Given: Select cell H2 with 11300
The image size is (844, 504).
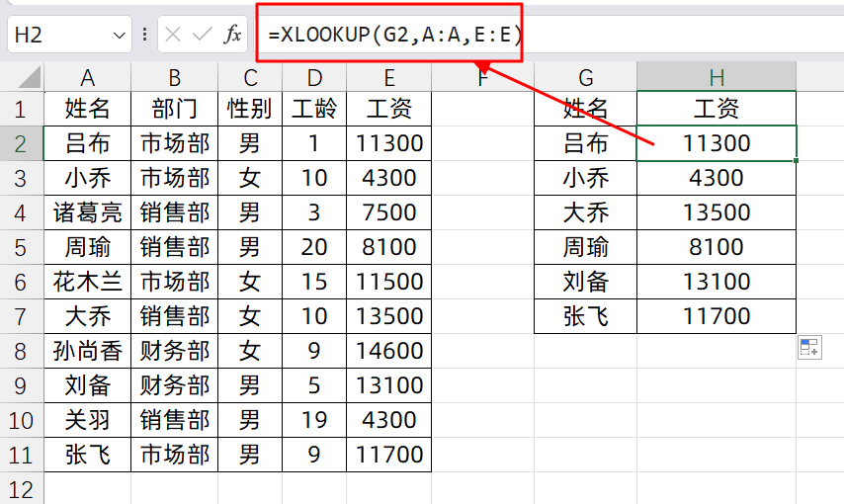Looking at the screenshot, I should point(717,143).
